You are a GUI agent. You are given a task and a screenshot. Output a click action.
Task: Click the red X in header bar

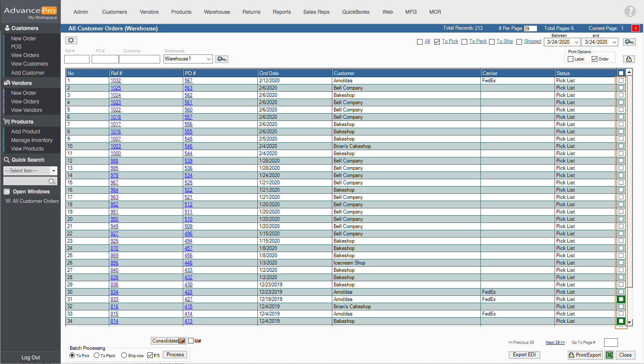click(635, 28)
